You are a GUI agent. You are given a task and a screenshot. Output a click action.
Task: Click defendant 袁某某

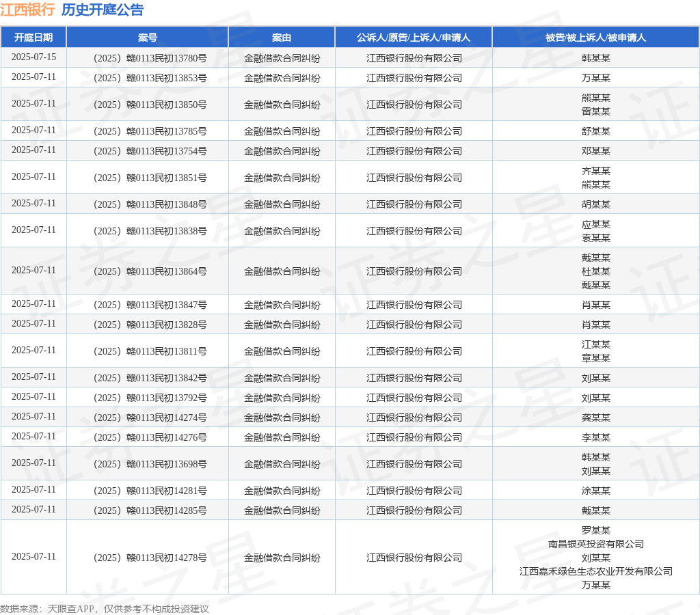point(595,238)
